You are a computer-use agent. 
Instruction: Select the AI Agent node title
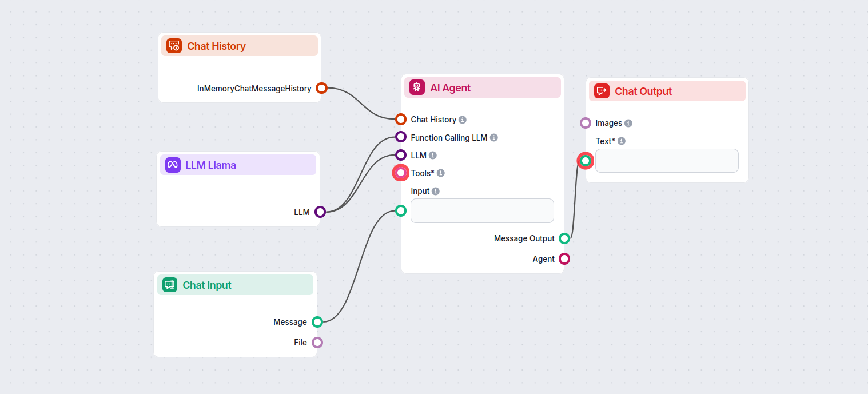pos(450,88)
